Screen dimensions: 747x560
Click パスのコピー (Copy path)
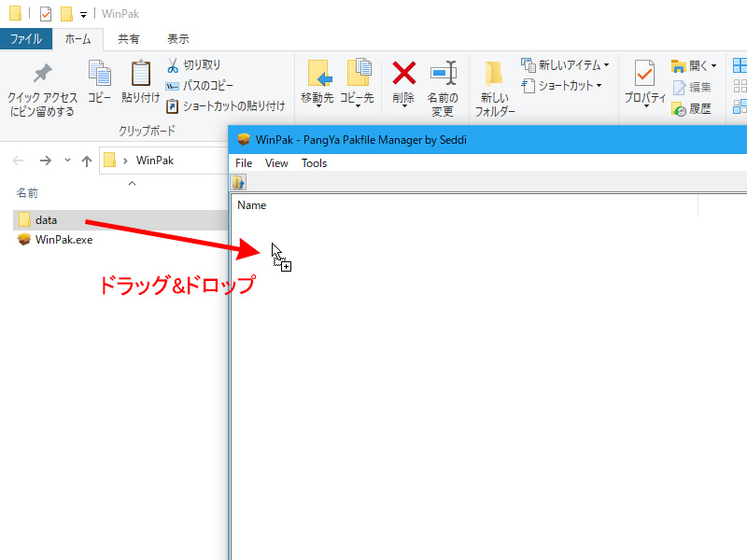click(x=199, y=86)
